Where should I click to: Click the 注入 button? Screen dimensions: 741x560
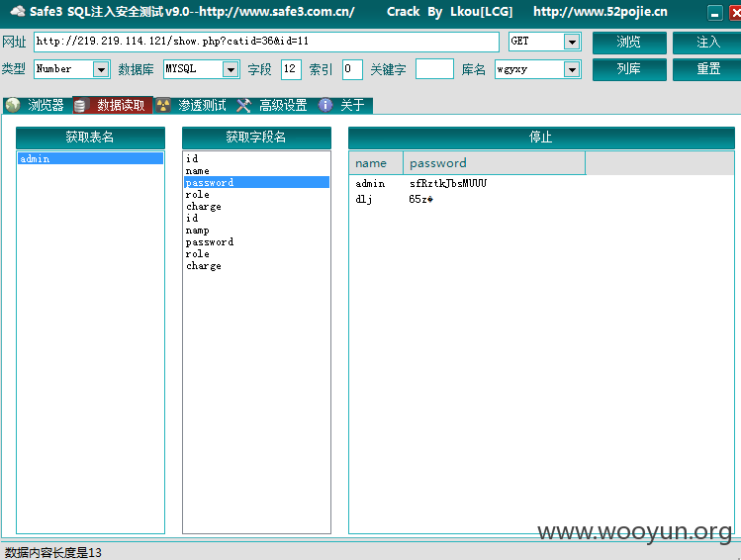point(707,43)
